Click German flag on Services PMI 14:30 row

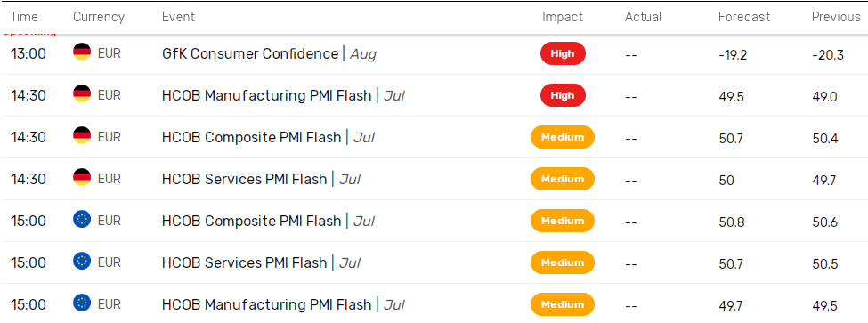pos(82,178)
